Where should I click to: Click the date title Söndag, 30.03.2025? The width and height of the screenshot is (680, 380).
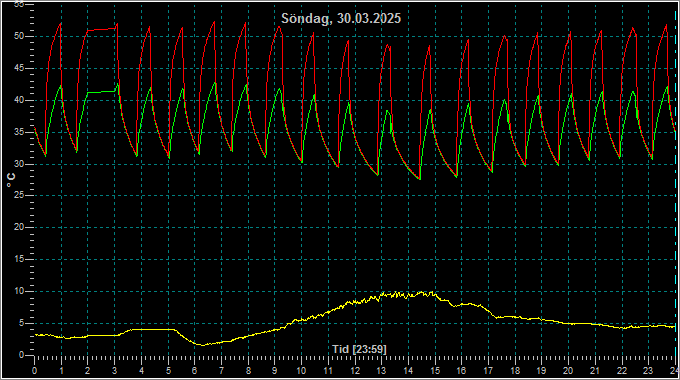pyautogui.click(x=341, y=18)
